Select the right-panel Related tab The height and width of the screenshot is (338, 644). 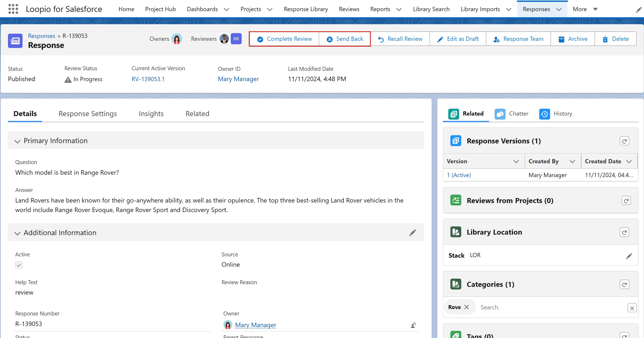[x=466, y=114]
